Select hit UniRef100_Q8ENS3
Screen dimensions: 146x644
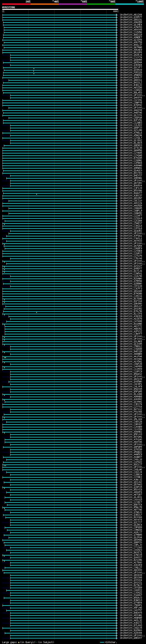coord(131,146)
